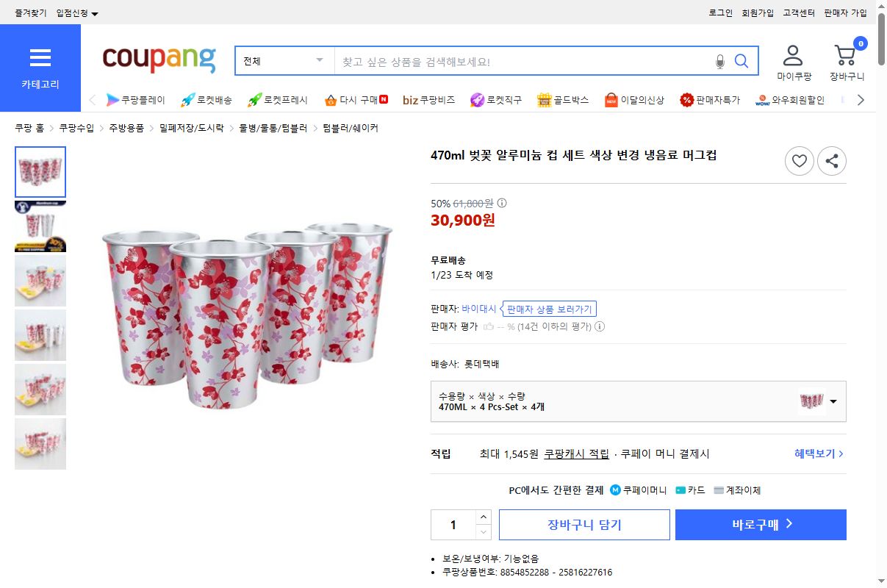The image size is (887, 588).
Task: Add the product to the wishlist heart
Action: [x=800, y=161]
